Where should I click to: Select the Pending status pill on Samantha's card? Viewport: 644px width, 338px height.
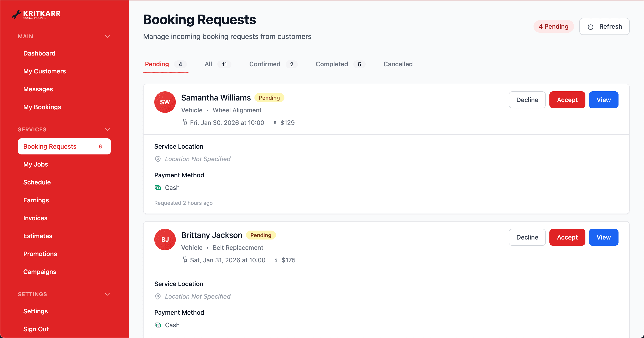click(269, 98)
